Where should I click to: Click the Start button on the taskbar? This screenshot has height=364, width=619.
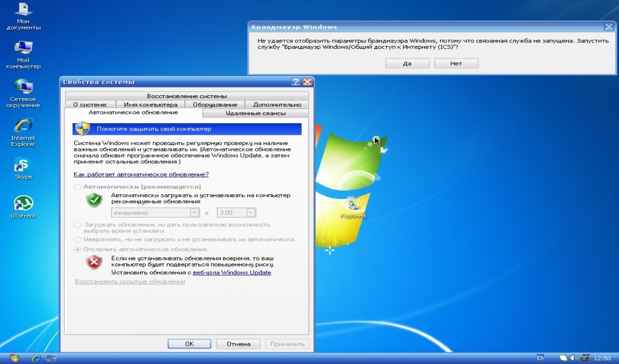point(14,358)
